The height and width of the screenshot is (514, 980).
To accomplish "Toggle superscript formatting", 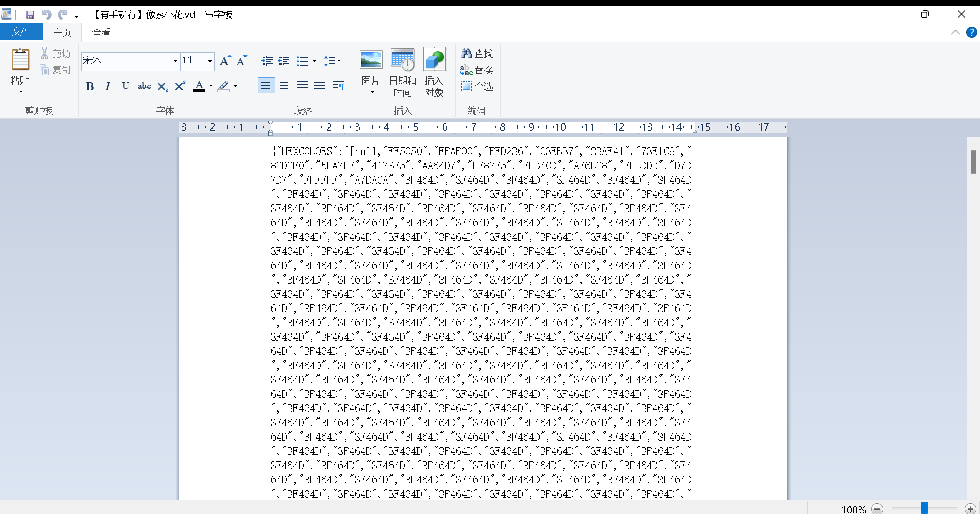I will point(180,86).
